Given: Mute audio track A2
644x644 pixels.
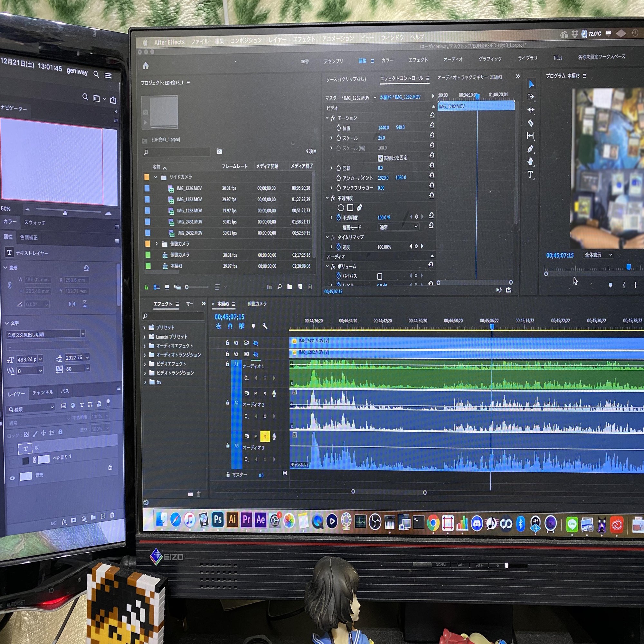Looking at the screenshot, I should [x=256, y=394].
